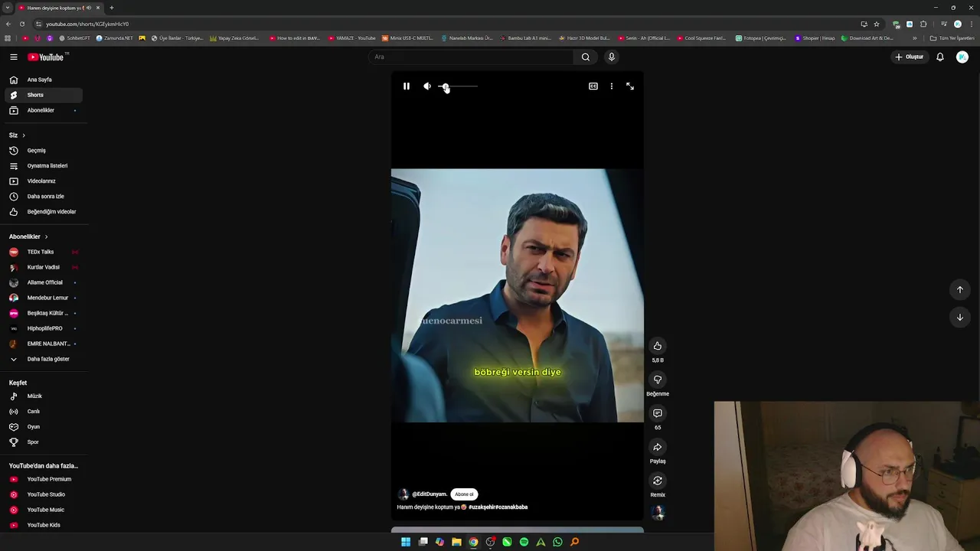Open Abonelikler in the sidebar
Image resolution: width=980 pixels, height=551 pixels.
pos(43,110)
